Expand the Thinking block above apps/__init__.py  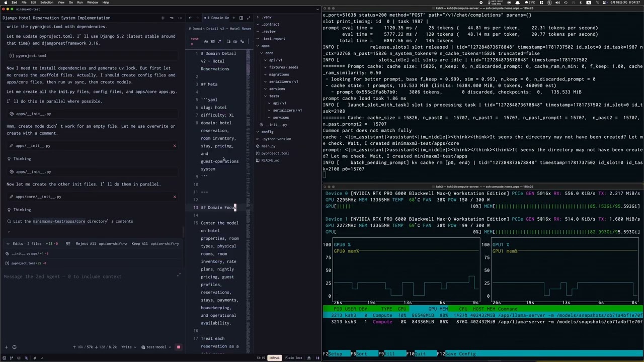click(x=22, y=159)
